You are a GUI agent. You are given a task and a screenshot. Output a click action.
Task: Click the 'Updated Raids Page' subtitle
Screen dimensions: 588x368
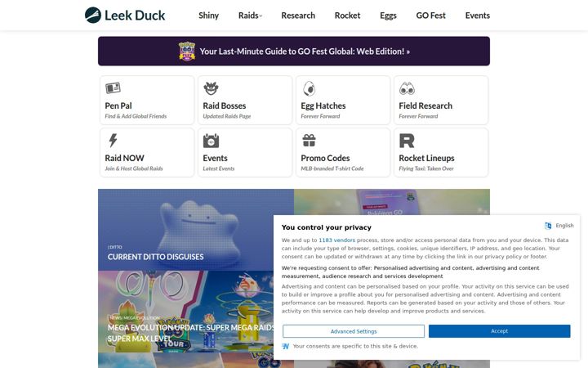pyautogui.click(x=227, y=116)
